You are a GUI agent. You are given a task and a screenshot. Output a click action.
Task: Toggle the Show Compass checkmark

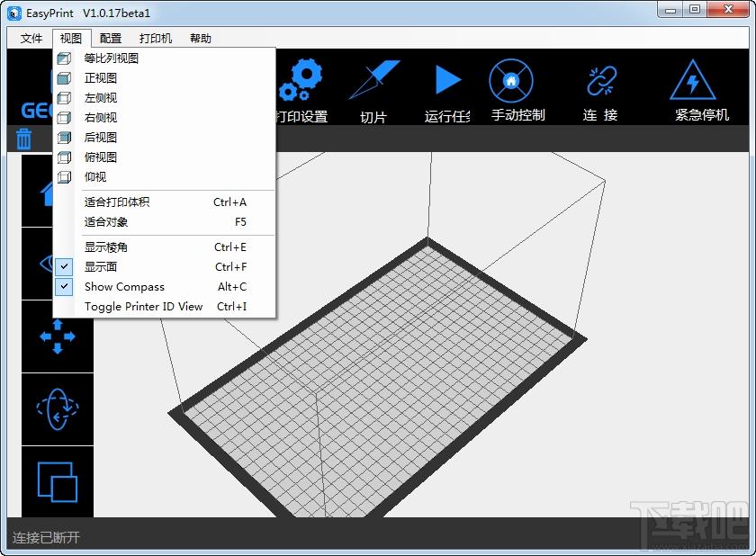coord(64,286)
